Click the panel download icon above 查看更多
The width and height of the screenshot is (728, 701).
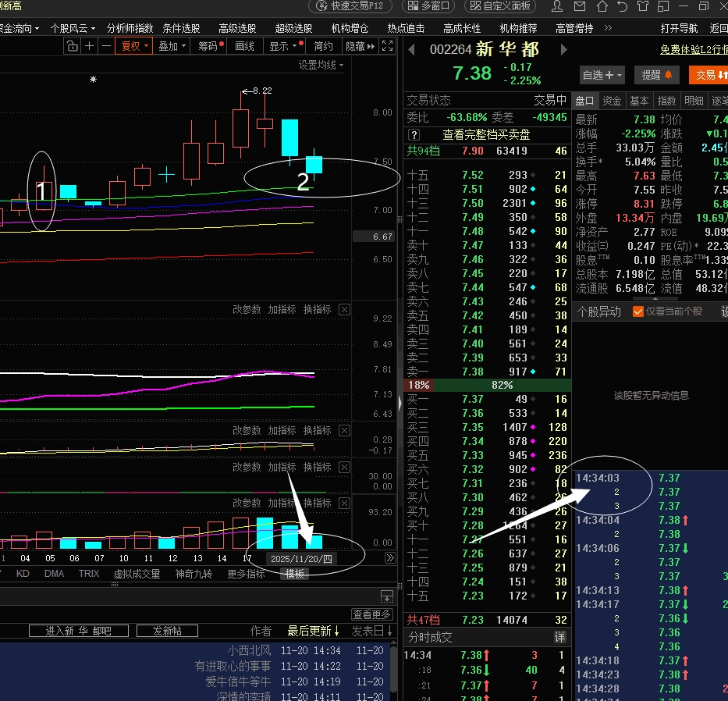(387, 596)
